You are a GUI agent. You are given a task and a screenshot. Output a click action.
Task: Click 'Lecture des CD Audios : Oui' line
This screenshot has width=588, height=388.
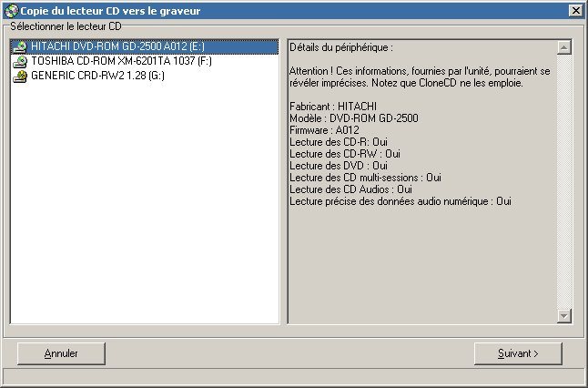pyautogui.click(x=350, y=189)
